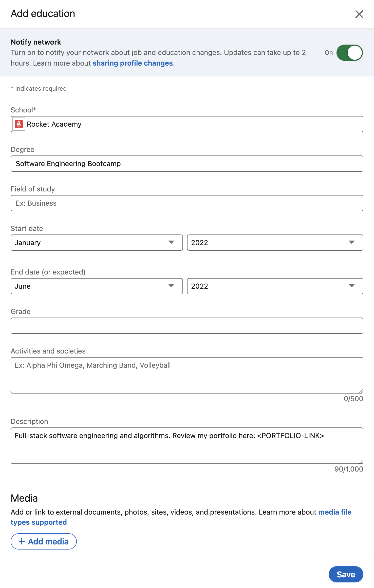Open the sharing profile changes link

tap(133, 63)
